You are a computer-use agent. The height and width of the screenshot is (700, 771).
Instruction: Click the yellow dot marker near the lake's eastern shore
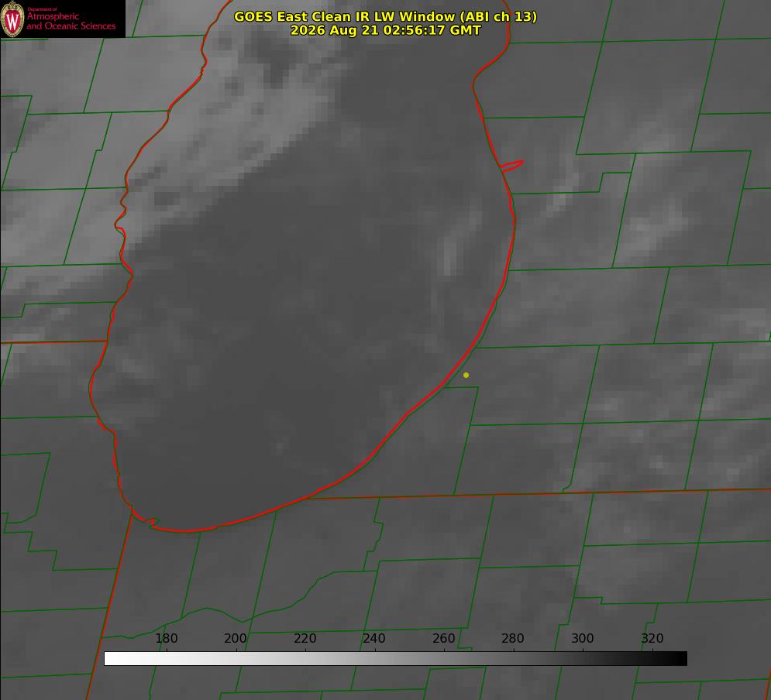tap(466, 375)
